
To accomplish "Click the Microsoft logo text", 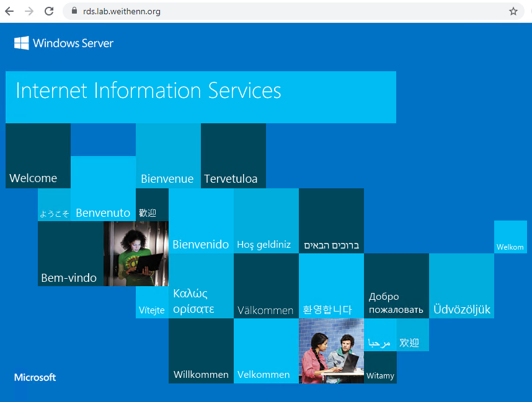I will (35, 377).
